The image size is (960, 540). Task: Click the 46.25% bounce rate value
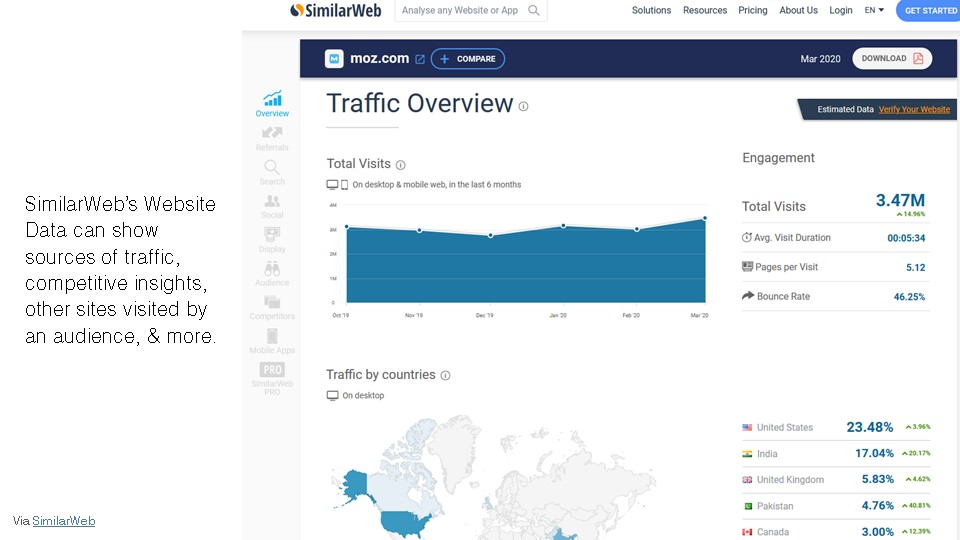coord(909,297)
